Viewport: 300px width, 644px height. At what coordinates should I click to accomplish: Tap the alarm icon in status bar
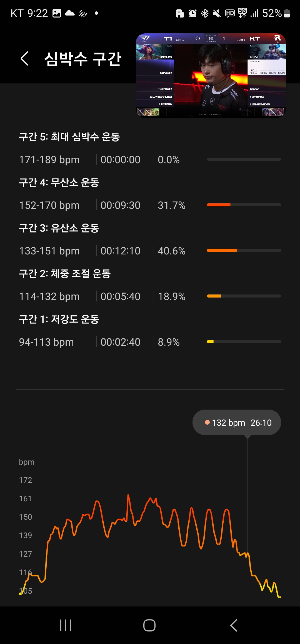192,13
